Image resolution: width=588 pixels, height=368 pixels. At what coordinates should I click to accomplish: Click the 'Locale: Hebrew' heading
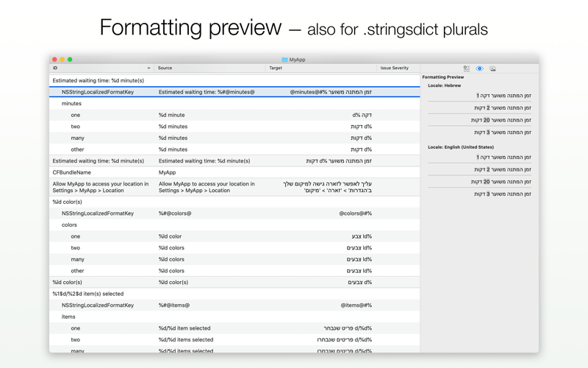444,85
